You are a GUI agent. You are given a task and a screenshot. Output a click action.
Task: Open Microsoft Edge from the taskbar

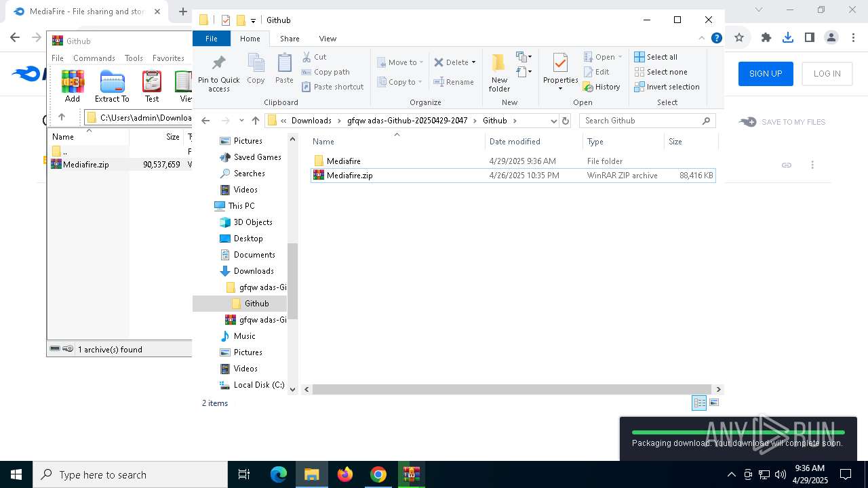point(279,474)
